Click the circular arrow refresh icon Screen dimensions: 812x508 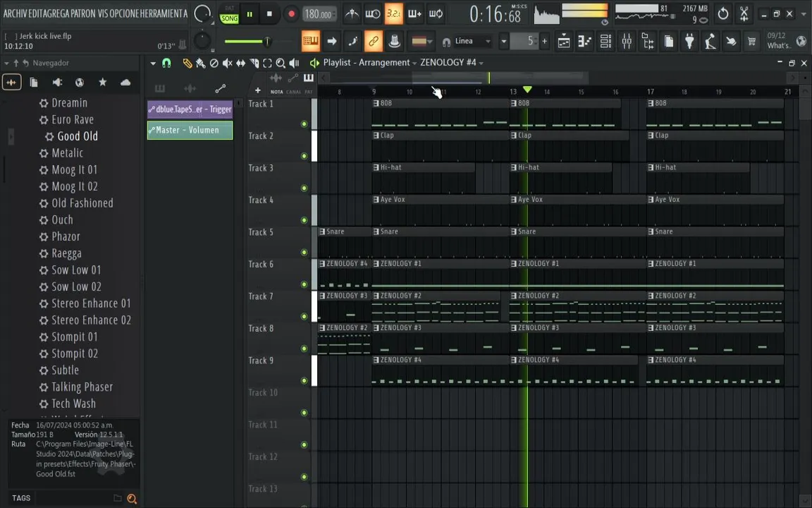723,14
